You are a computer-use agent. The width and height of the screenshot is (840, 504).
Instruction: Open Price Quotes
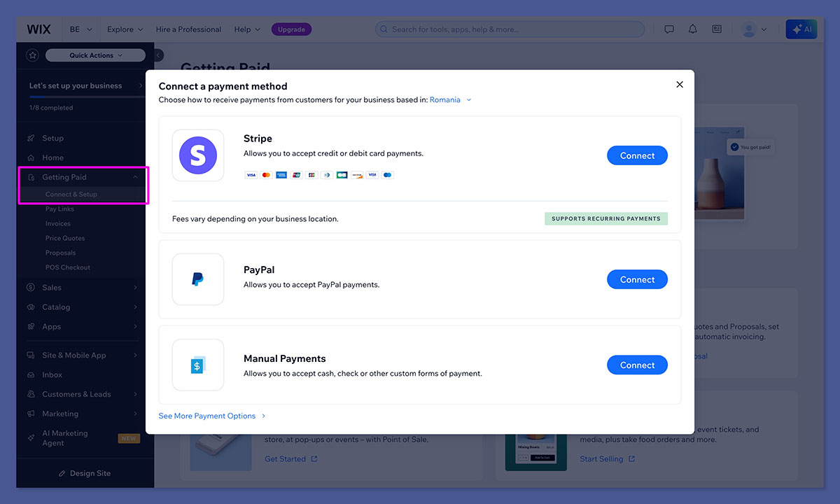coord(65,239)
